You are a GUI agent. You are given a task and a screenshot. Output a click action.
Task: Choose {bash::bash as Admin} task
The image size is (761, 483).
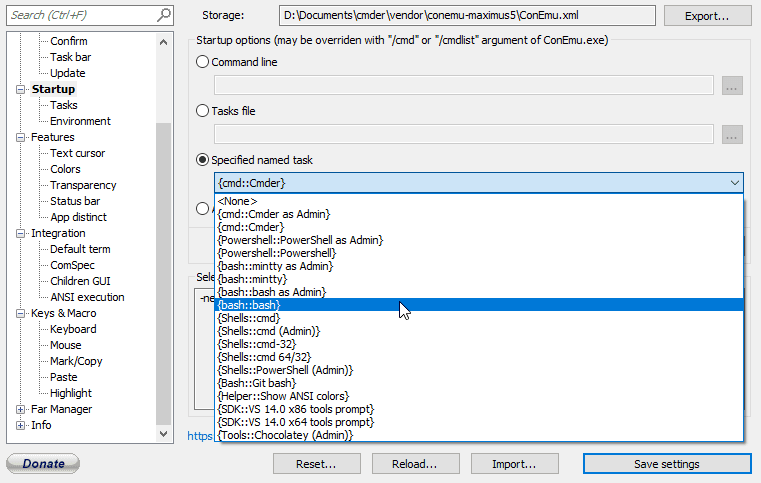479,292
